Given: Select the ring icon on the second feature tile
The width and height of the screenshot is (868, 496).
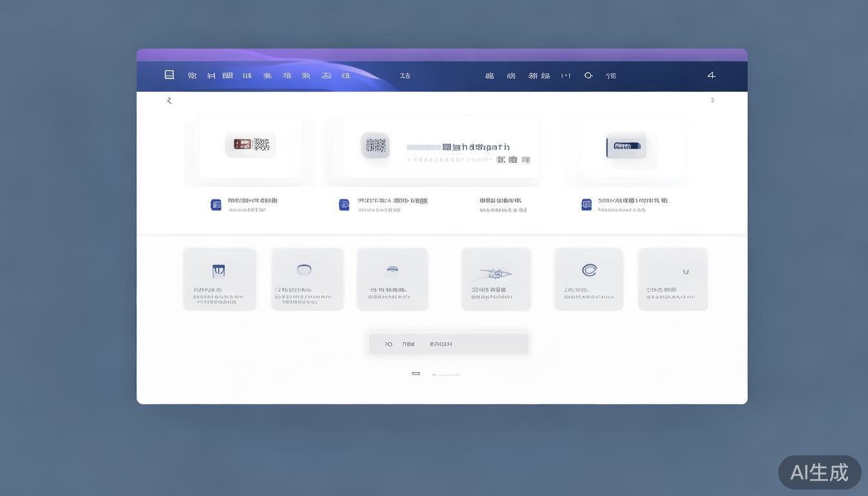Looking at the screenshot, I should pyautogui.click(x=304, y=269).
